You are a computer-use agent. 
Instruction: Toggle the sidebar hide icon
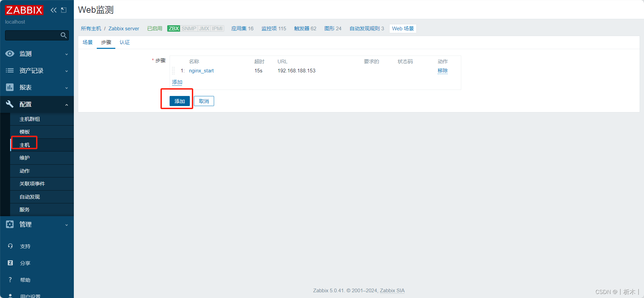pyautogui.click(x=64, y=10)
